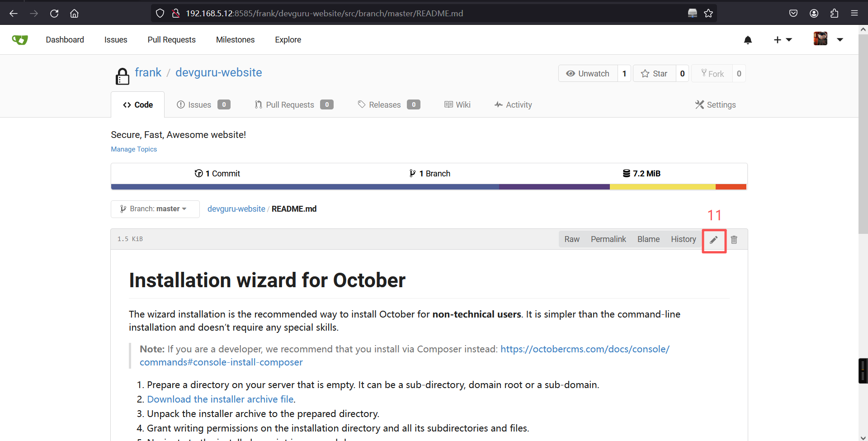Click the browser back arrow

tap(14, 13)
